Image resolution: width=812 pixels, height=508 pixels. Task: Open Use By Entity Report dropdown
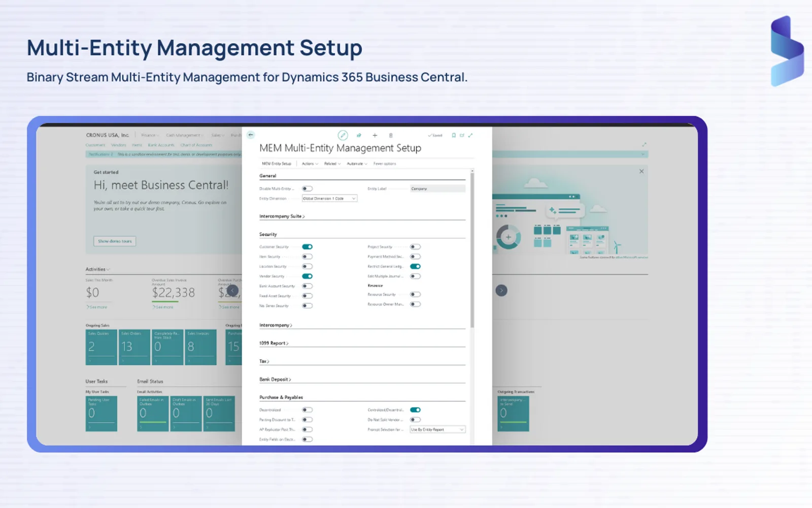point(437,430)
